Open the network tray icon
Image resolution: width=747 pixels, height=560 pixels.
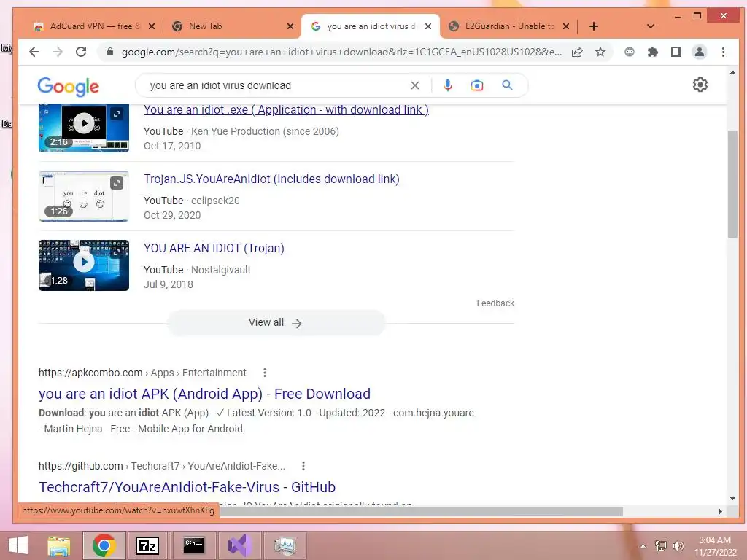click(660, 545)
